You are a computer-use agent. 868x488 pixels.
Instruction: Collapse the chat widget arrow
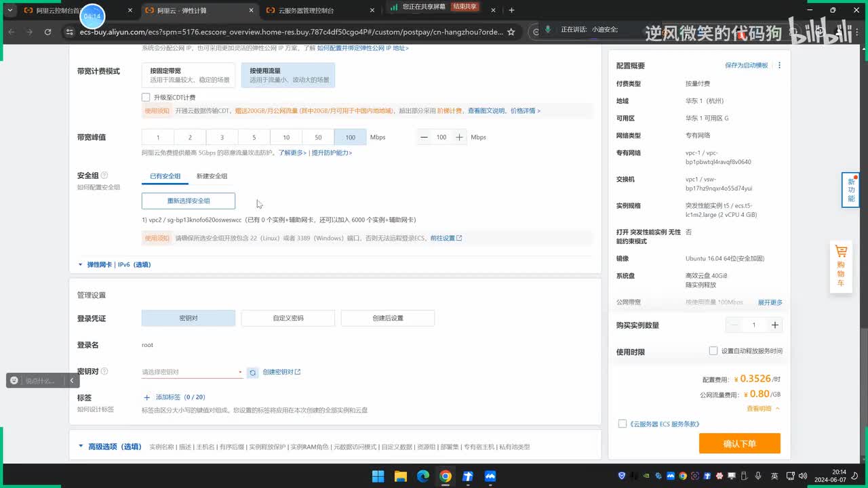pyautogui.click(x=71, y=381)
